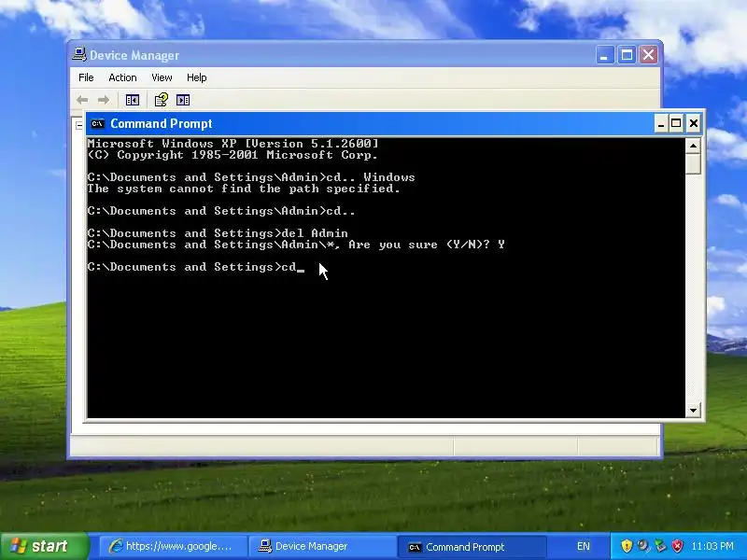This screenshot has height=560, width=747.
Task: Click the current 'cd' prompt line
Action: (x=195, y=267)
